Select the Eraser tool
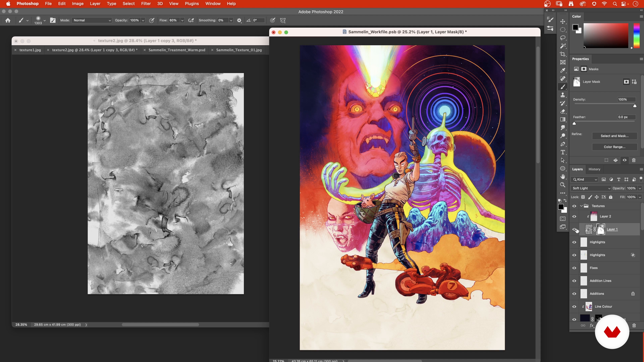Screen dimensions: 644x362 (x=563, y=111)
